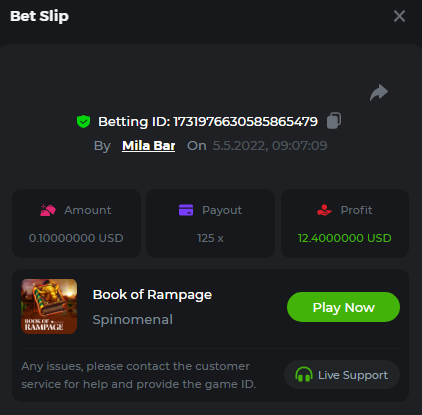Select the Book of Rampage game title
This screenshot has width=422, height=415.
pyautogui.click(x=152, y=295)
